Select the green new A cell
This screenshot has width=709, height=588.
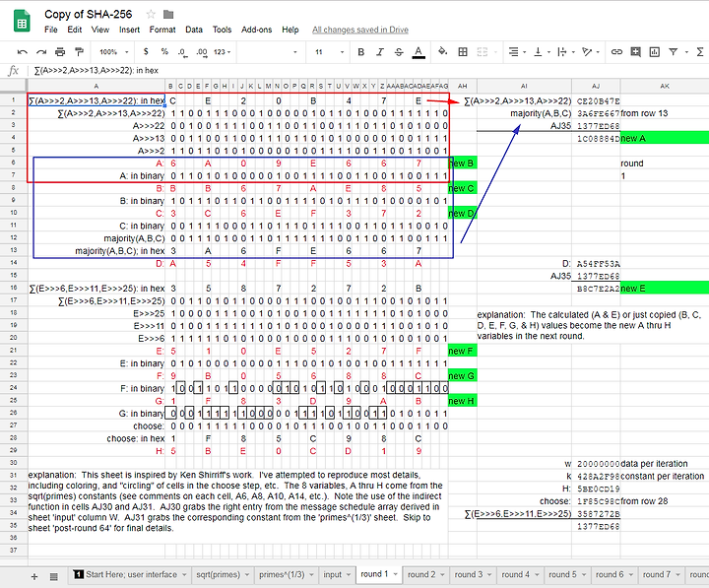tap(665, 139)
